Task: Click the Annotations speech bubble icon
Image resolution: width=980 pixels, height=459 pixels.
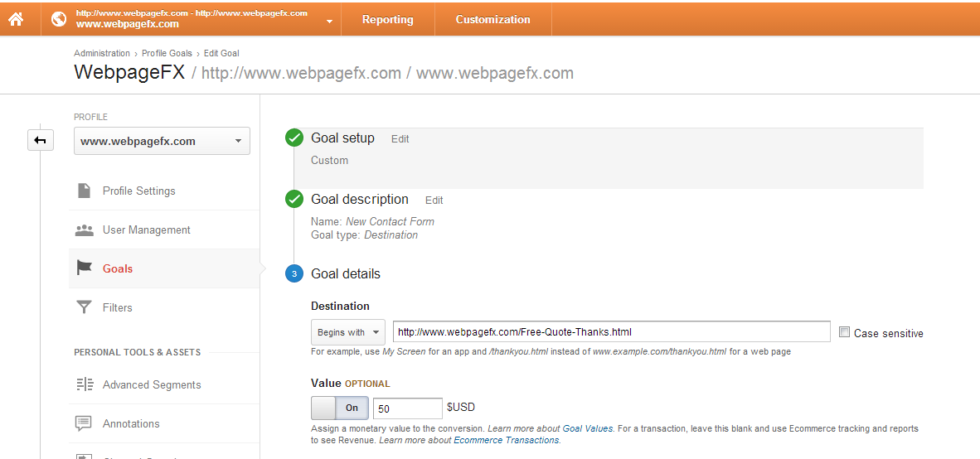Action: click(x=84, y=423)
